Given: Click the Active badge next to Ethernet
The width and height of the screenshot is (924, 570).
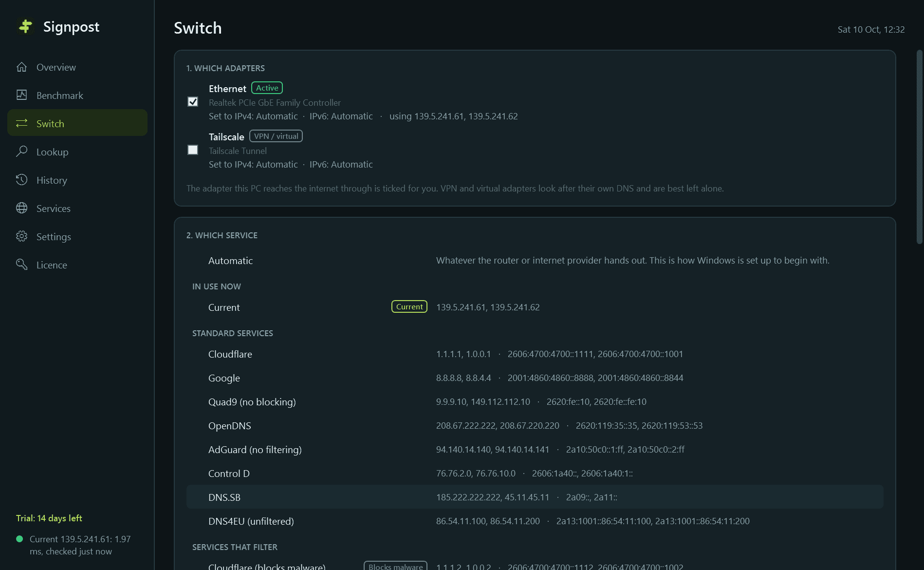Looking at the screenshot, I should pos(267,88).
